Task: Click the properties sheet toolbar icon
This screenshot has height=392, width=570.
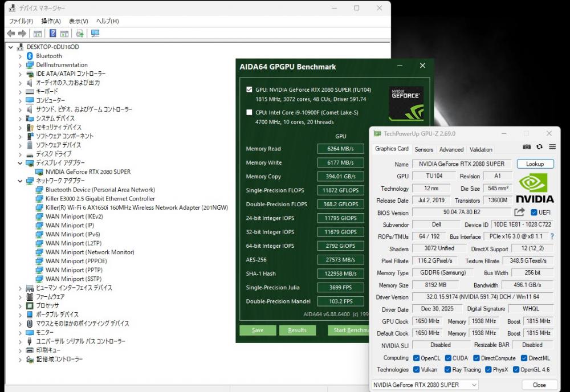Action: pos(64,34)
